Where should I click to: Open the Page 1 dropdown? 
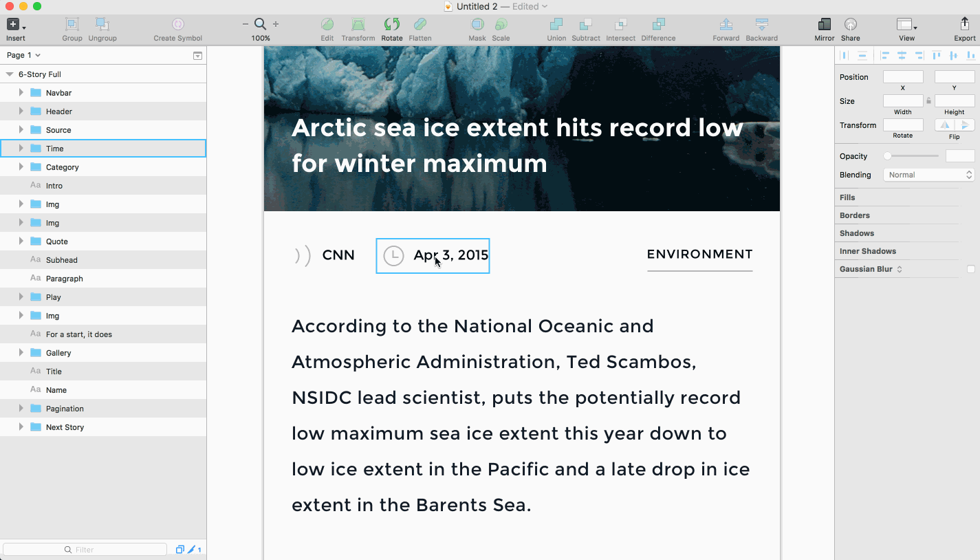click(23, 55)
